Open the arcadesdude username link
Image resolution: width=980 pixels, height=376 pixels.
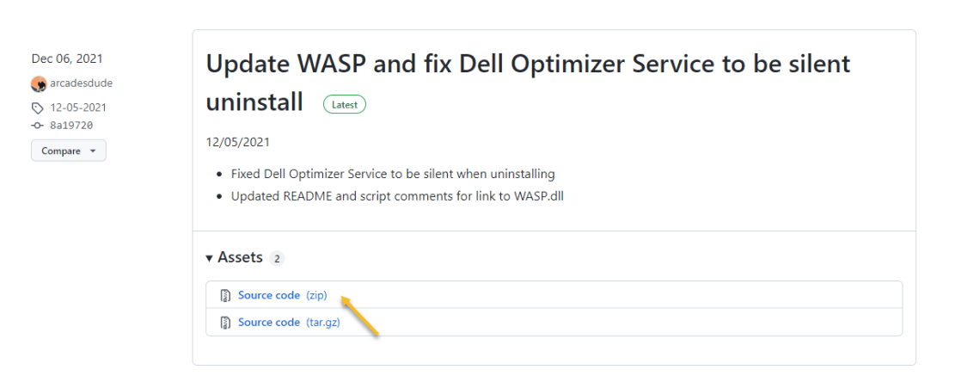pos(81,83)
